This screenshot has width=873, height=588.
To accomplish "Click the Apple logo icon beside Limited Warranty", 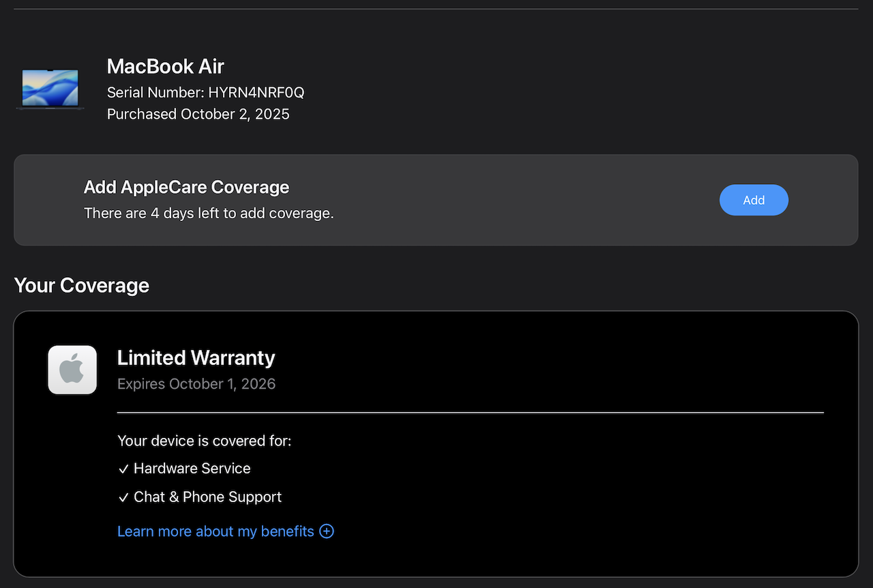I will pyautogui.click(x=72, y=370).
